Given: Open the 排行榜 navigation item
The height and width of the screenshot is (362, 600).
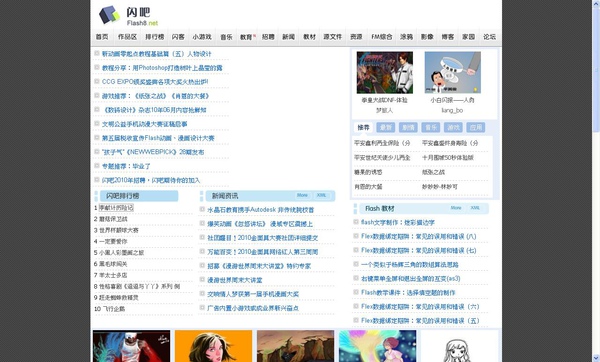Looking at the screenshot, I should coord(155,37).
